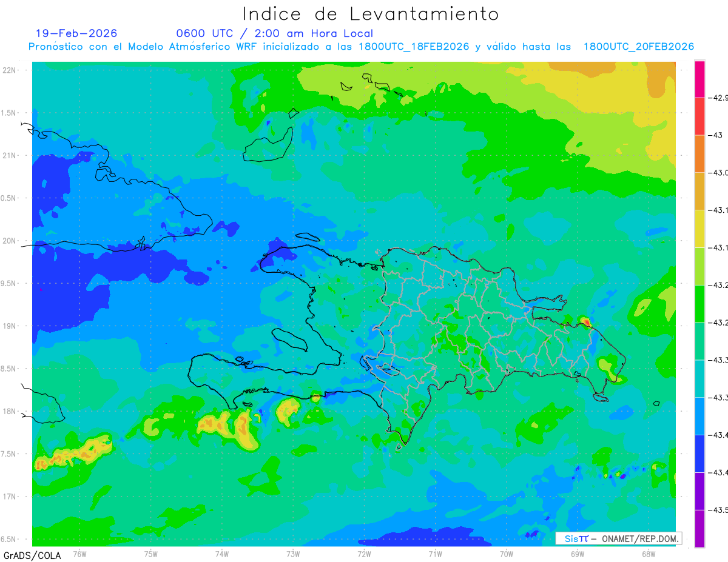Click the '72W' longitude label
This screenshot has height=562, width=728.
pos(364,554)
